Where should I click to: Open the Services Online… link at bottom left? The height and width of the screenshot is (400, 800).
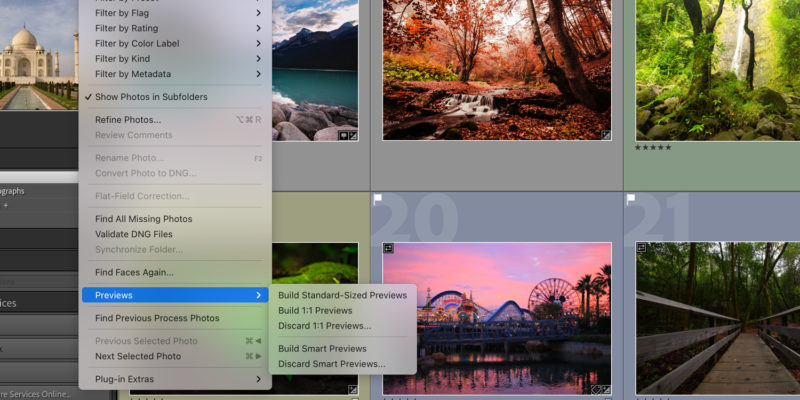coord(36,394)
